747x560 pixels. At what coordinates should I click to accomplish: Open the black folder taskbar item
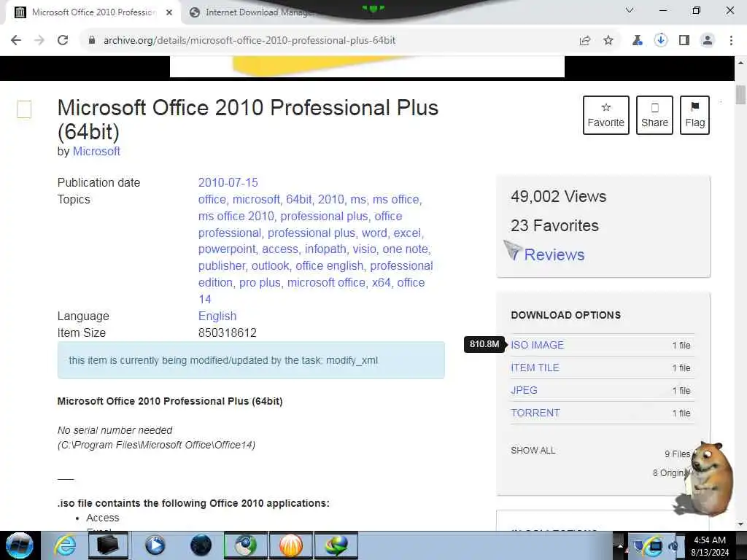(x=107, y=545)
